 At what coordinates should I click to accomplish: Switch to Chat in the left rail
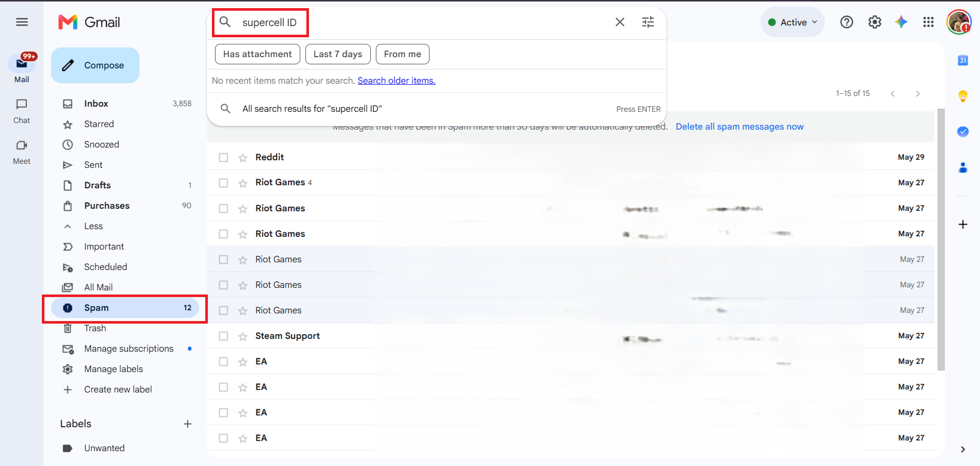(21, 111)
